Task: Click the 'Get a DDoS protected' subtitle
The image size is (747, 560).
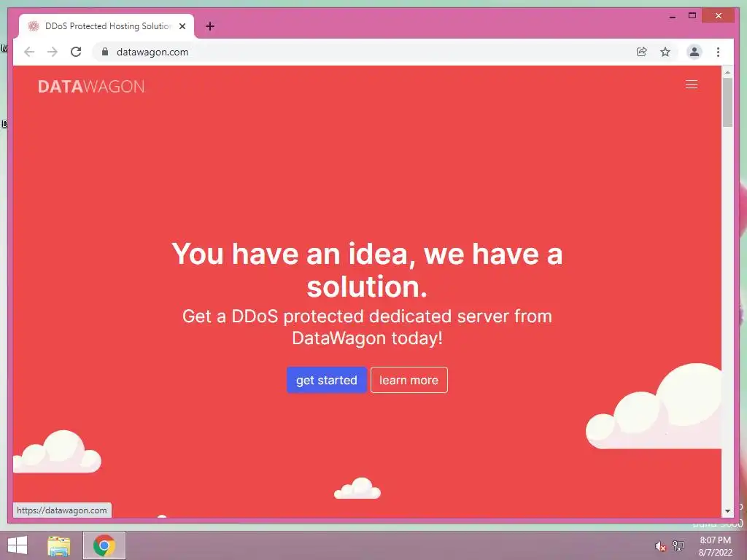Action: (367, 327)
